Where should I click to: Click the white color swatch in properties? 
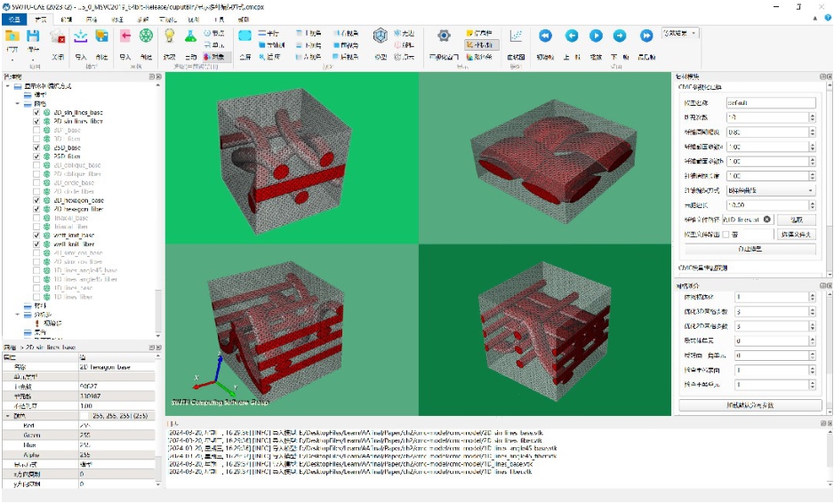[84, 416]
